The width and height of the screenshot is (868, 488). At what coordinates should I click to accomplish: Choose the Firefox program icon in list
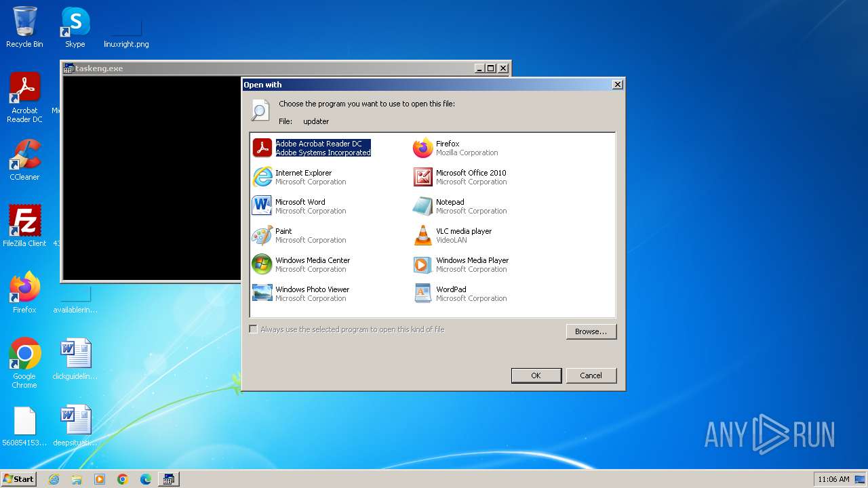tap(422, 148)
